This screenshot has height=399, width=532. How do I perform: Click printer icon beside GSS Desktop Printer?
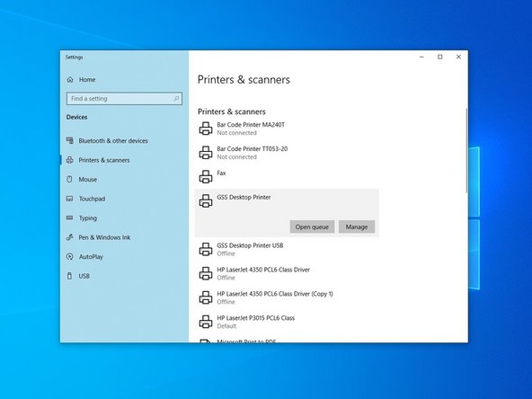point(206,201)
